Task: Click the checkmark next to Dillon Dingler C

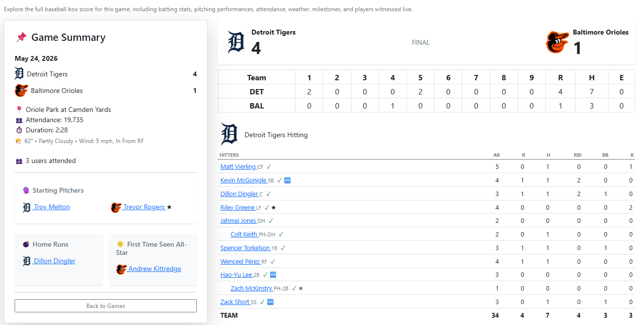Action: [268, 194]
